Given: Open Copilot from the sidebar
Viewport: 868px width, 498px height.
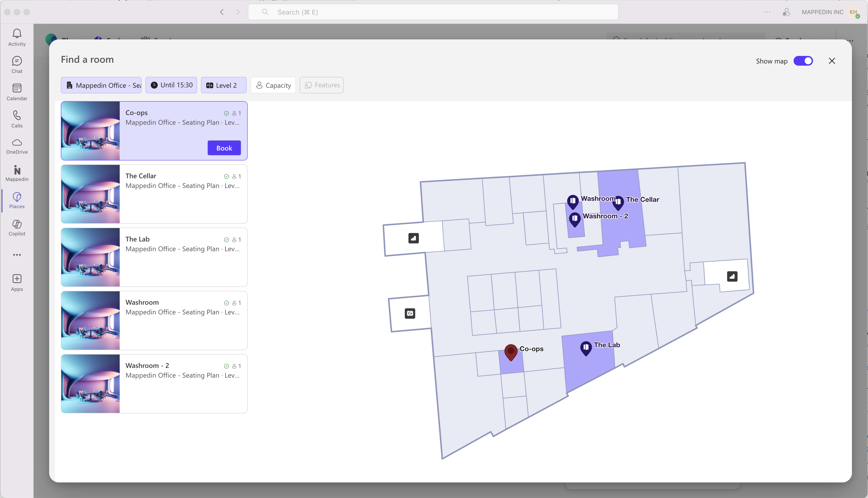Looking at the screenshot, I should [x=17, y=227].
